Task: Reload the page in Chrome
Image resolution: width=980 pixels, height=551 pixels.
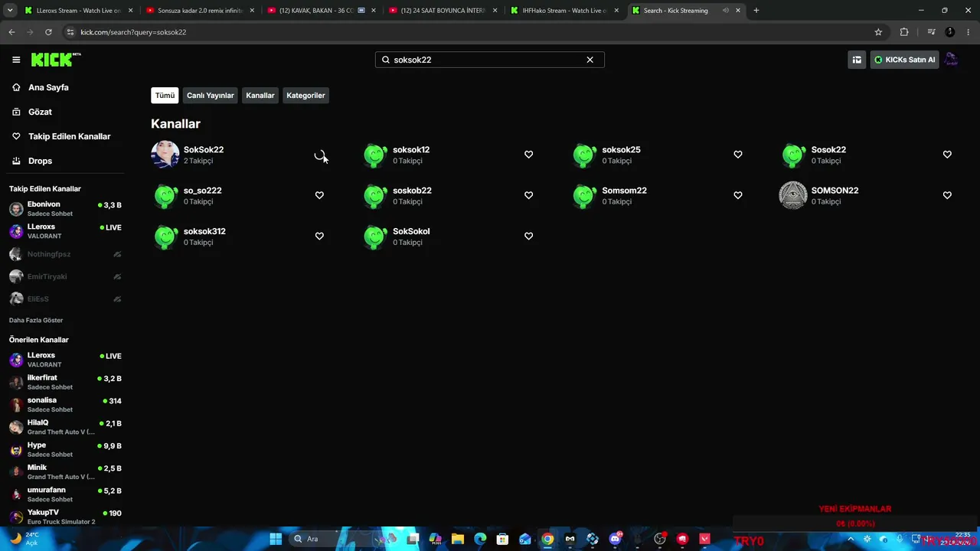Action: click(48, 32)
